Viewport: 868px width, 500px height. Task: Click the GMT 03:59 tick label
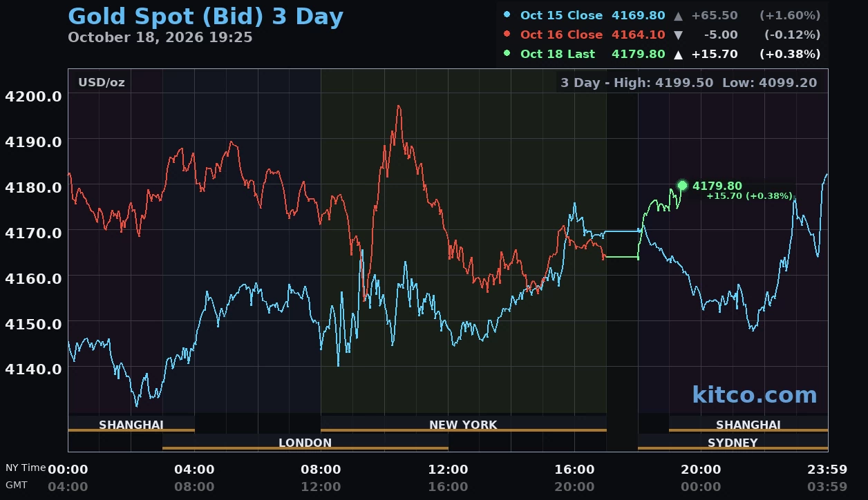827,486
